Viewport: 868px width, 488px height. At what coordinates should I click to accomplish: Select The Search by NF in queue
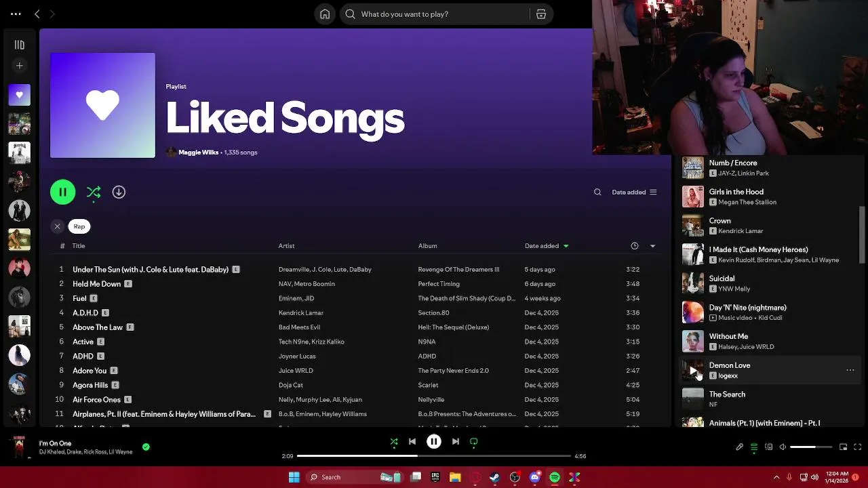769,399
